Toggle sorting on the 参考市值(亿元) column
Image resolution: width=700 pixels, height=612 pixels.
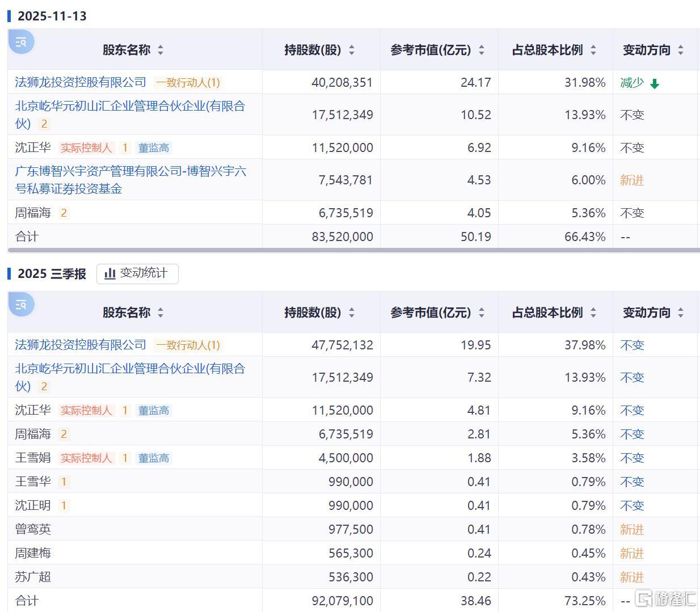click(x=482, y=50)
